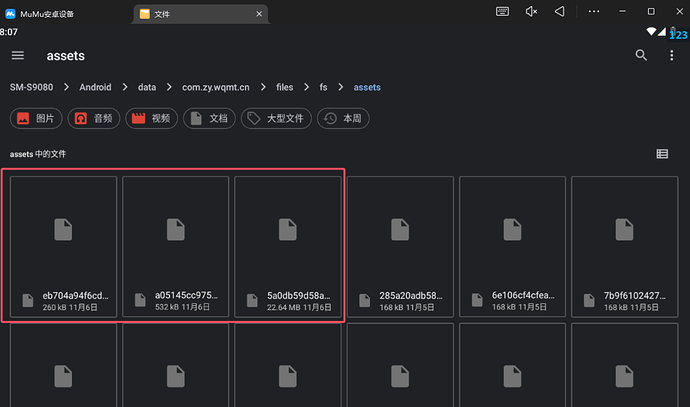Viewport: 690px width, 407px height.
Task: Close the 文件 tab
Action: click(x=258, y=14)
